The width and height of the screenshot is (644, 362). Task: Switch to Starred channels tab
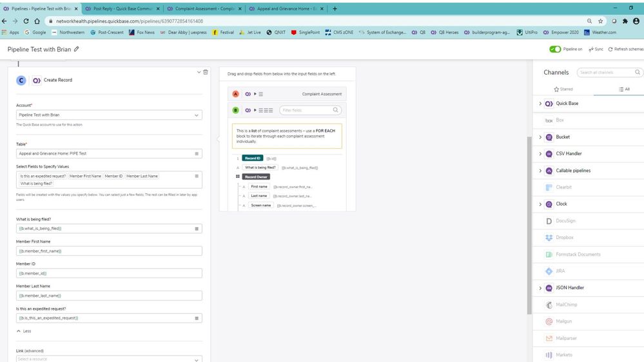click(563, 89)
